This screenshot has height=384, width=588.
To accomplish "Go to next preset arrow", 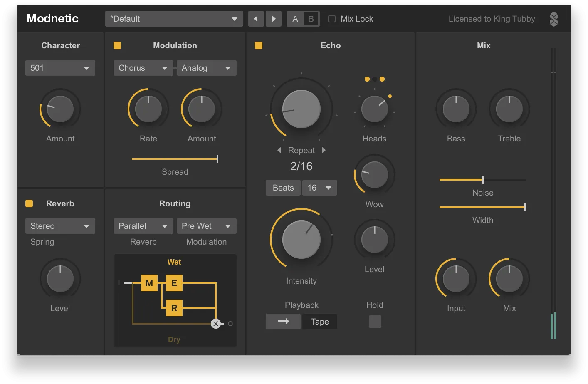I will click(x=274, y=19).
